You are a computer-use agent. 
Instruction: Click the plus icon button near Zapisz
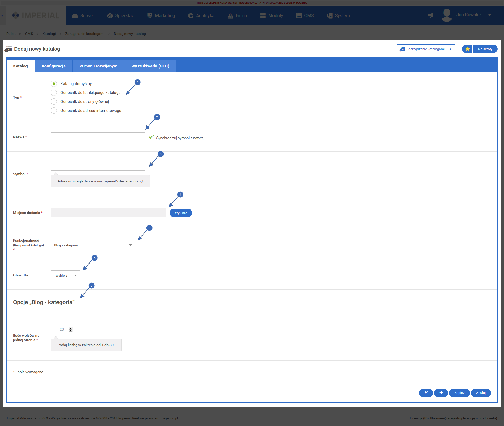pos(441,393)
